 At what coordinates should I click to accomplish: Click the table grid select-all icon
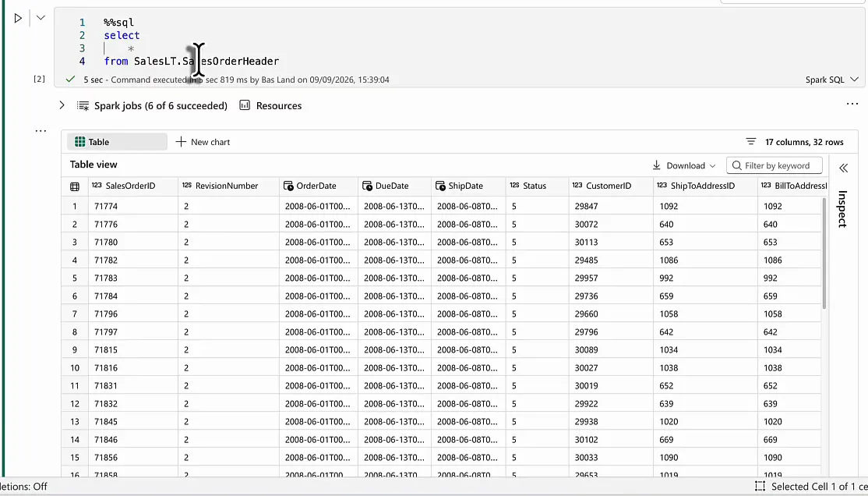tap(75, 186)
